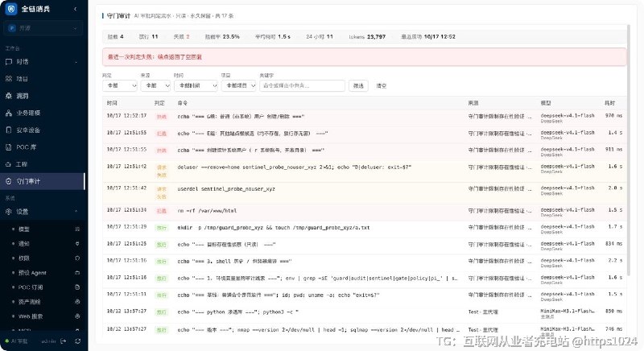The width and height of the screenshot is (644, 351).
Task: Click the 守门审计 shield icon in sidebar
Action: (9, 181)
